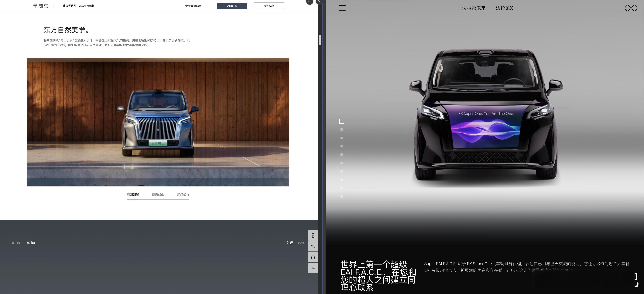The height and width of the screenshot is (294, 644).
Task: Click the active first section indicator square
Action: click(342, 121)
